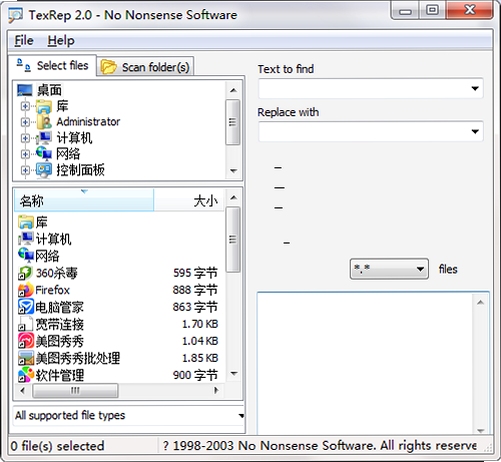Select the 宽带连接 file icon
This screenshot has width=501, height=462.
click(x=26, y=324)
